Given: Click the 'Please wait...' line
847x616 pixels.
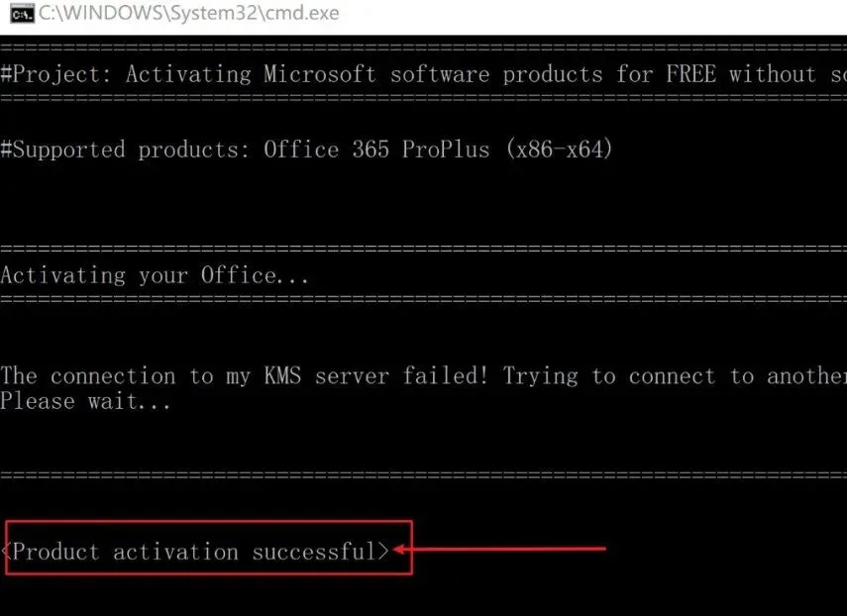Looking at the screenshot, I should coord(85,401).
